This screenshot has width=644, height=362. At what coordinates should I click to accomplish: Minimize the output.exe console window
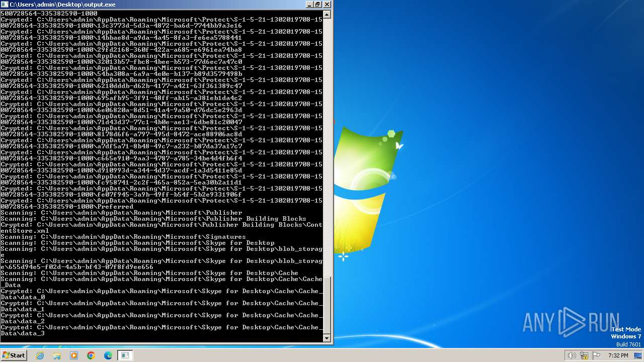(x=309, y=4)
